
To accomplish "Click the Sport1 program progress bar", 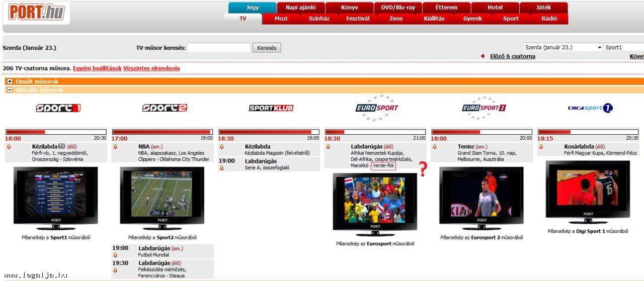I will click(56, 132).
